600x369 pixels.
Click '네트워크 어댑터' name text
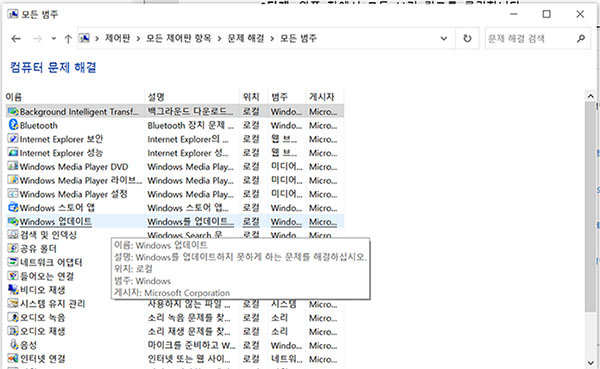point(51,263)
